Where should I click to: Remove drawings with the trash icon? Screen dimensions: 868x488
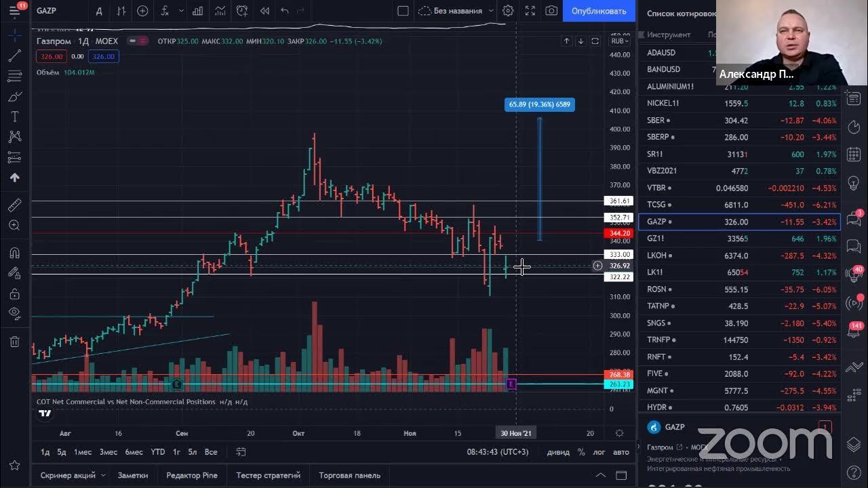pyautogui.click(x=14, y=342)
